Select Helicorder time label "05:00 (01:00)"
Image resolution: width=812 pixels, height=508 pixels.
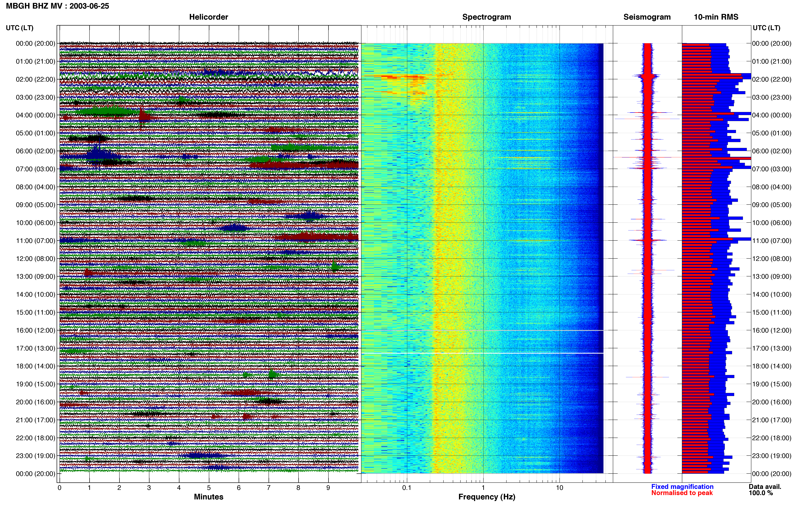tap(36, 133)
